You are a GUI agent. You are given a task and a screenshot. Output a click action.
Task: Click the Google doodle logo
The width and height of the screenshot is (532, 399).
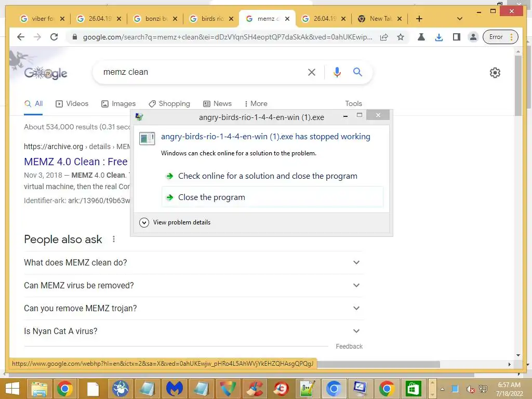point(46,73)
